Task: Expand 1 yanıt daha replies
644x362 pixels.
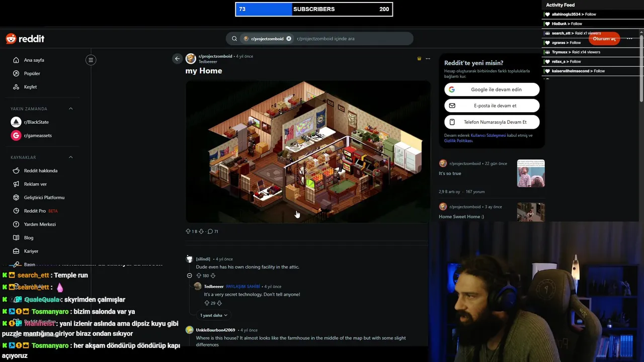Action: pyautogui.click(x=213, y=315)
